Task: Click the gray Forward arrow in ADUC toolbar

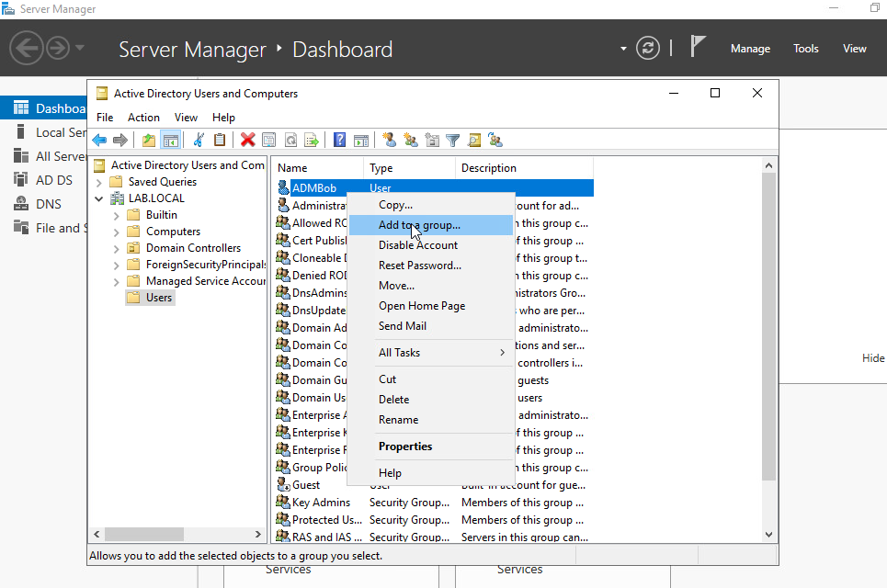Action: pyautogui.click(x=119, y=141)
